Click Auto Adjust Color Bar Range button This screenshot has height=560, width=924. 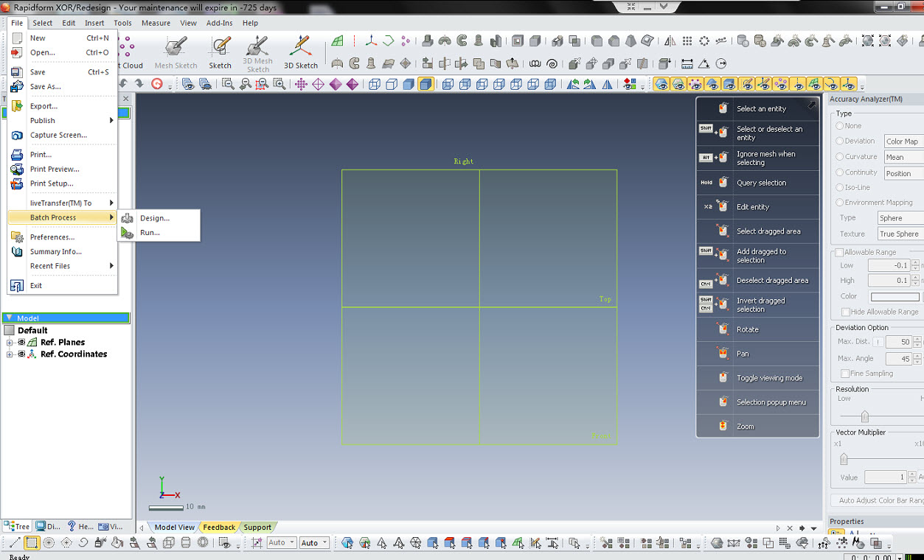(x=879, y=500)
